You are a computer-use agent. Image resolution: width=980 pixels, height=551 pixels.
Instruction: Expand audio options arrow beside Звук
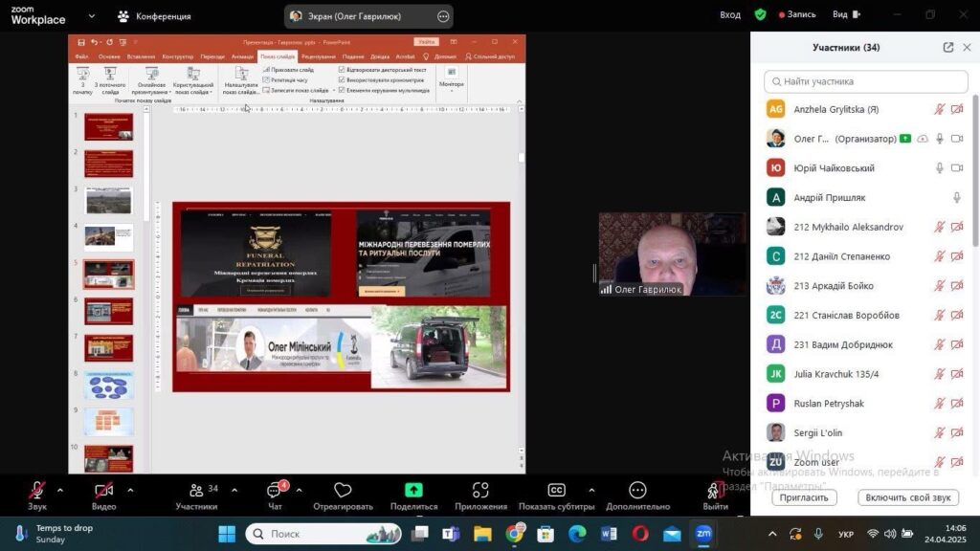point(60,490)
